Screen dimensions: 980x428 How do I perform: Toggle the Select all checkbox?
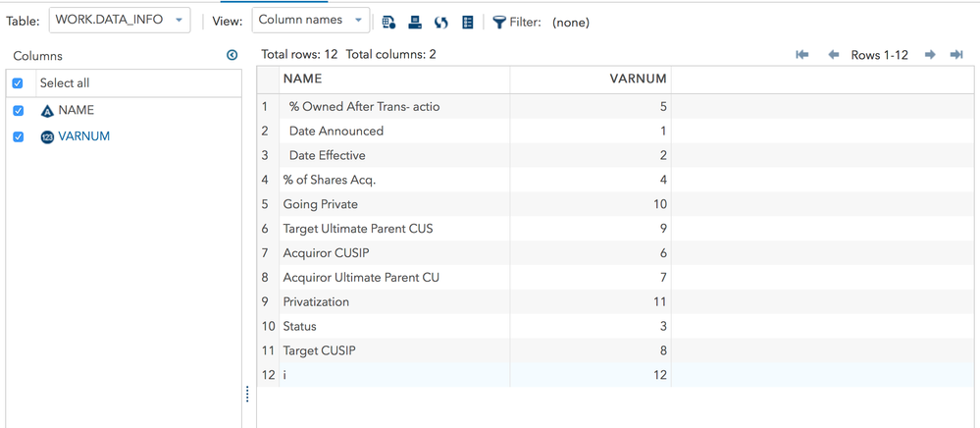pyautogui.click(x=18, y=83)
